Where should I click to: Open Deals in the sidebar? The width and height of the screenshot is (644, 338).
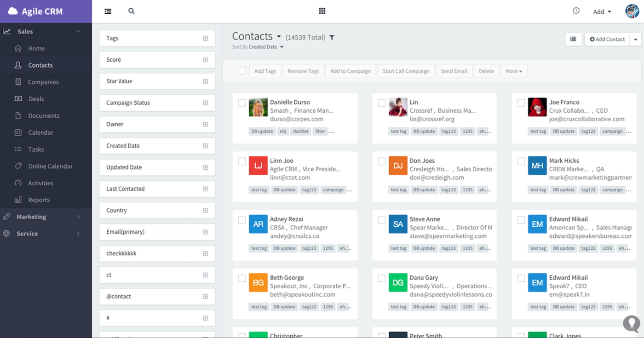click(36, 99)
